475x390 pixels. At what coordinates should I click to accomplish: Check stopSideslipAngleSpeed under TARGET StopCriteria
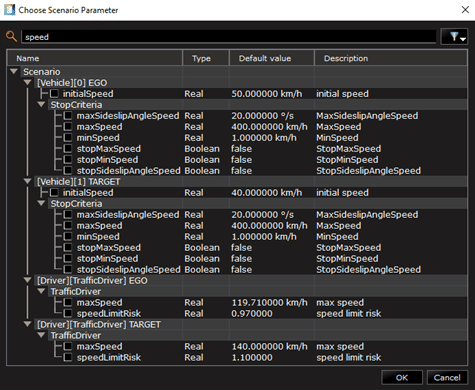click(68, 269)
